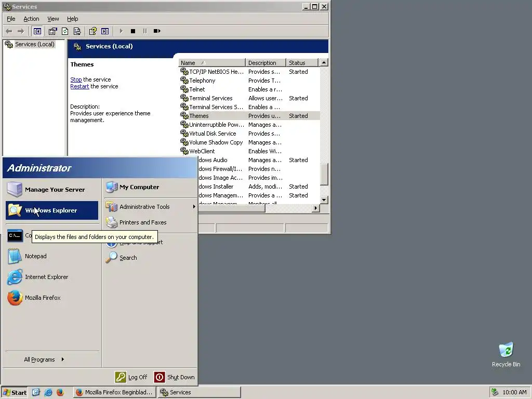Select the Windows Installer service row
Image resolution: width=532 pixels, height=399 pixels.
[259, 187]
